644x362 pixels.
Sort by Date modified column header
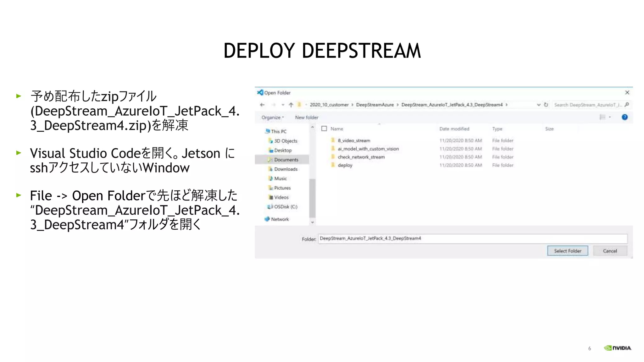click(x=454, y=129)
